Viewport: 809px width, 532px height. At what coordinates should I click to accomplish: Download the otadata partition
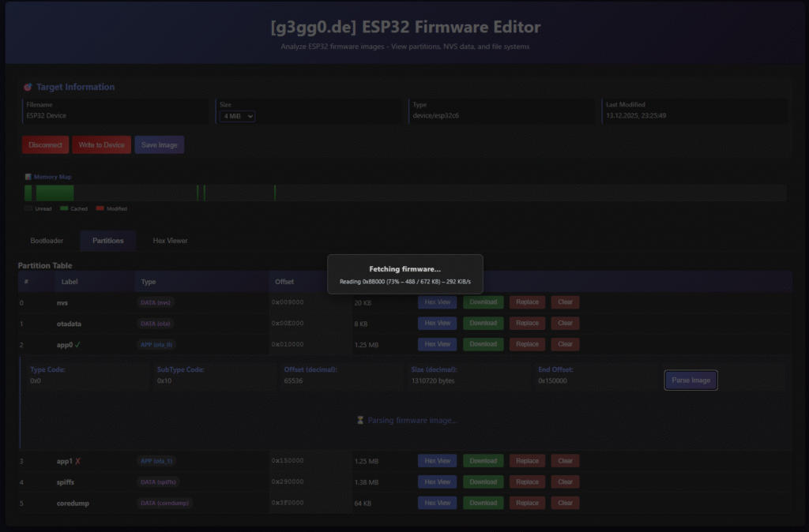(x=484, y=323)
